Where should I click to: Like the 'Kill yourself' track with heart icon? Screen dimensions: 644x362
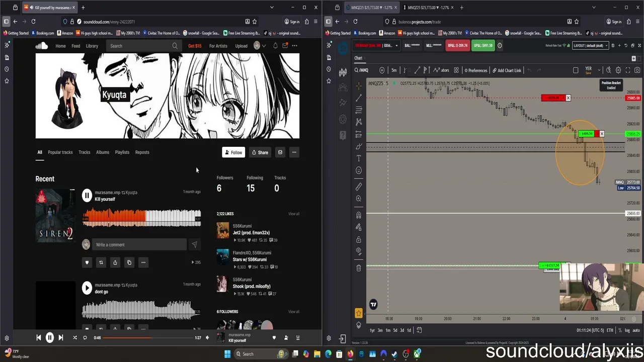tap(87, 262)
